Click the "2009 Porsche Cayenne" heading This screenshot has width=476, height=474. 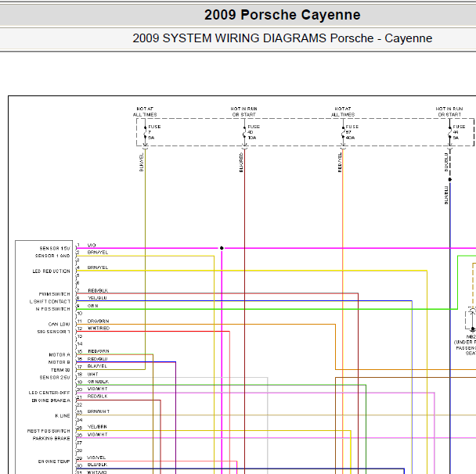pos(282,15)
